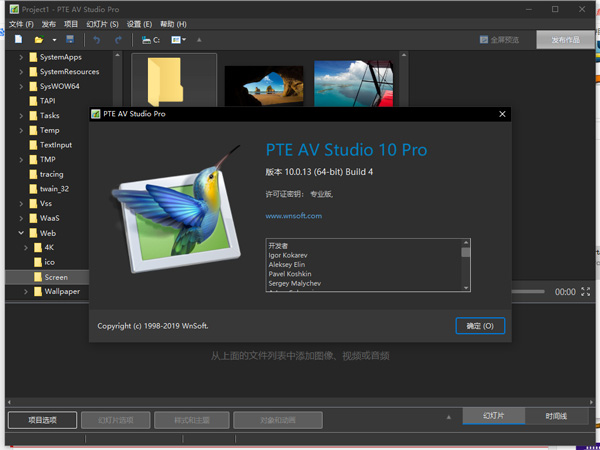The width and height of the screenshot is (600, 450).
Task: Close the PTE AV Studio Pro about dialog
Action: [502, 114]
